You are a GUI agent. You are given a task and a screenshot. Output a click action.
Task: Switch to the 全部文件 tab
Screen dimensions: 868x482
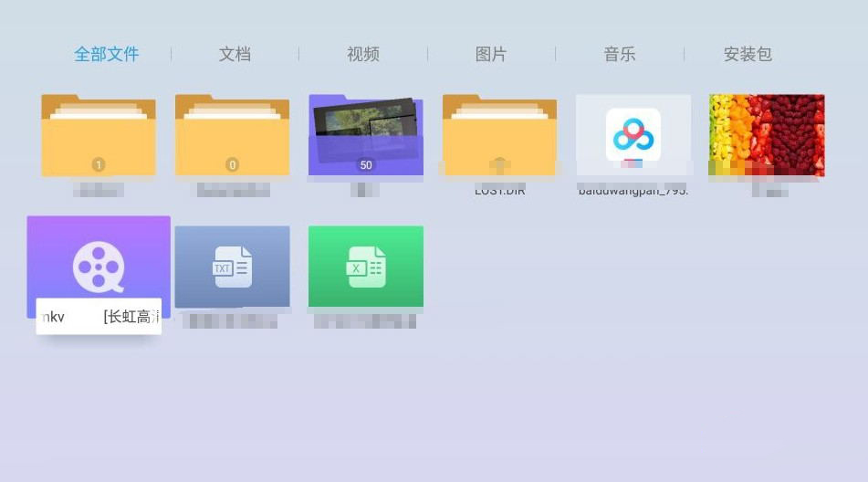107,54
